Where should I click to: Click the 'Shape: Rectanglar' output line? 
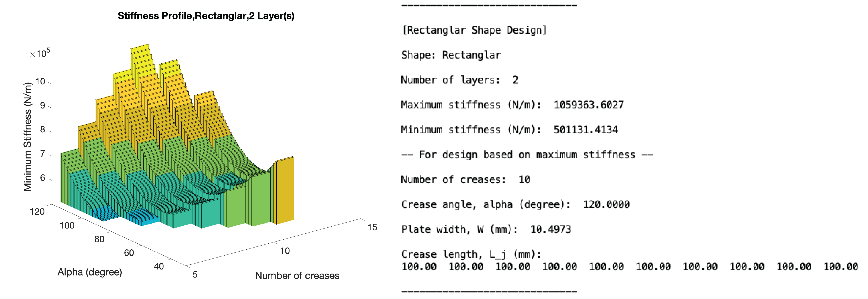pos(451,55)
